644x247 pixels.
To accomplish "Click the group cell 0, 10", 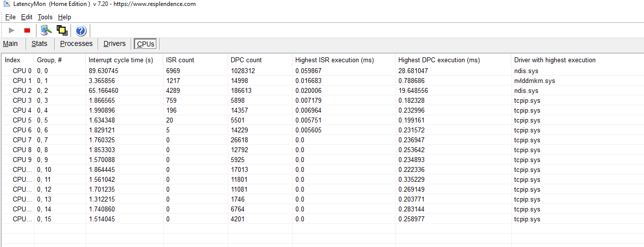I will pos(44,169).
